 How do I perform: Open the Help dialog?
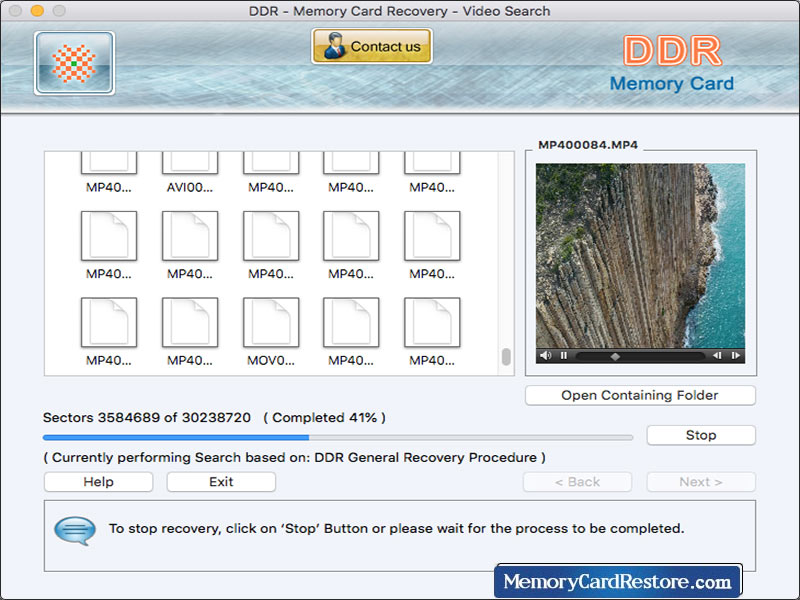[97, 482]
